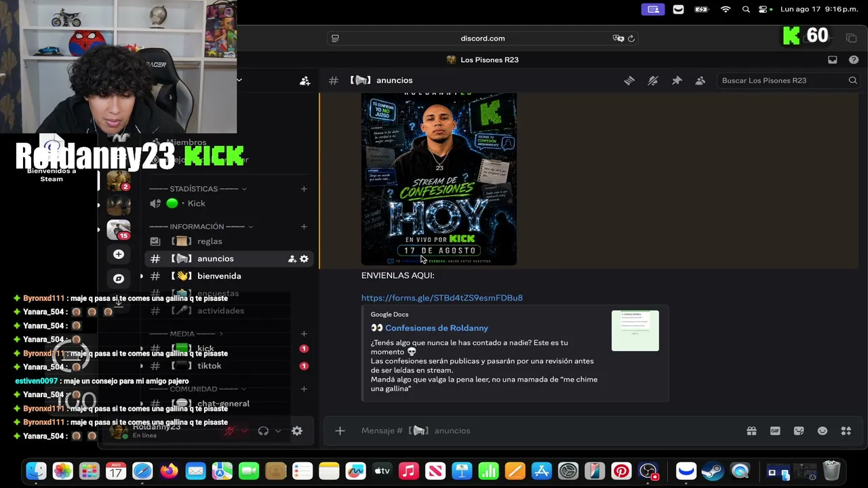
Task: Reload the discord.com page
Action: (631, 39)
